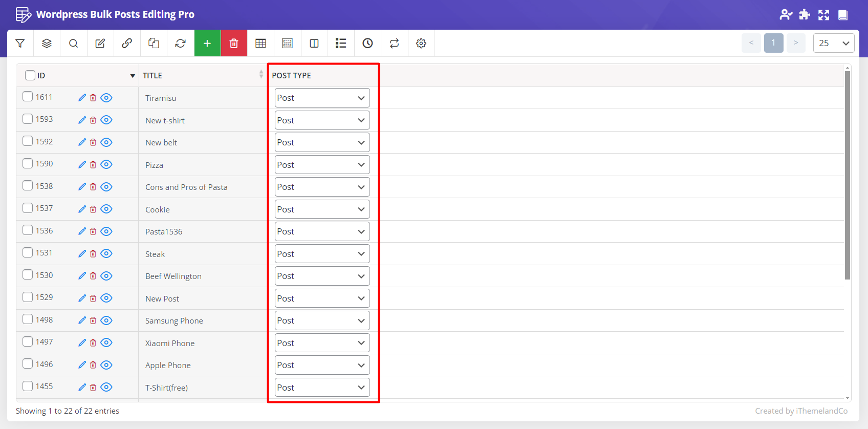This screenshot has height=429, width=868.
Task: Click the green plus add new post button
Action: pyautogui.click(x=207, y=44)
